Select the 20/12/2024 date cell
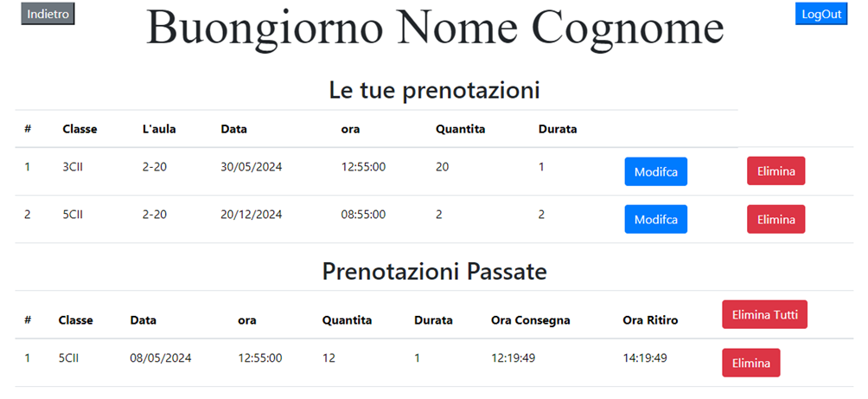Image resolution: width=868 pixels, height=399 pixels. point(252,215)
